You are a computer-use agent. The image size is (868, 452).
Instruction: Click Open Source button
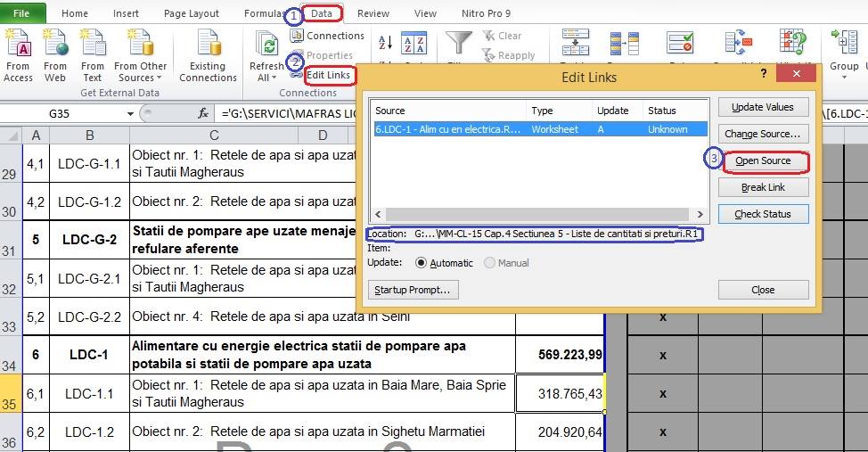(x=763, y=160)
